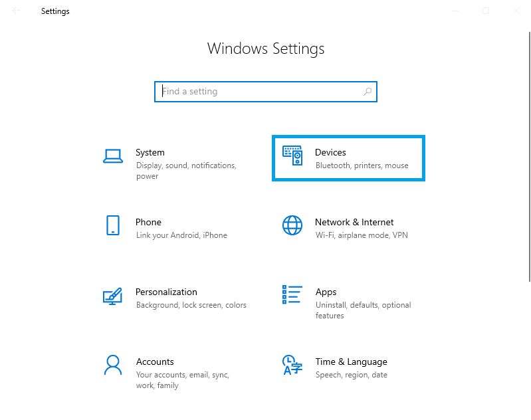Select the Phone heading
Image resolution: width=531 pixels, height=420 pixels.
[148, 222]
